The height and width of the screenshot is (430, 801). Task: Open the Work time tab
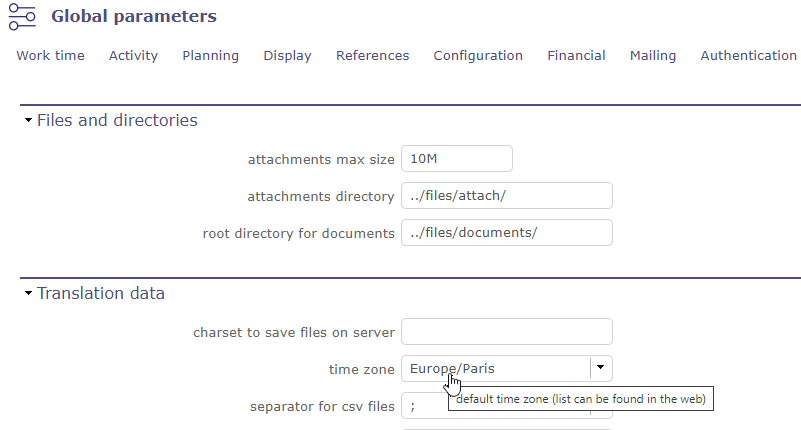(x=50, y=56)
